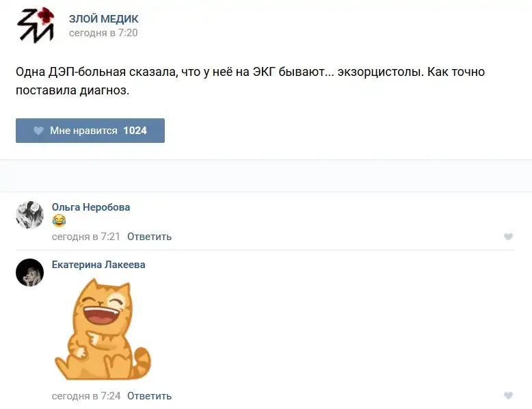
Task: Open Ольга Неробова's avatar
Action: [x=30, y=215]
